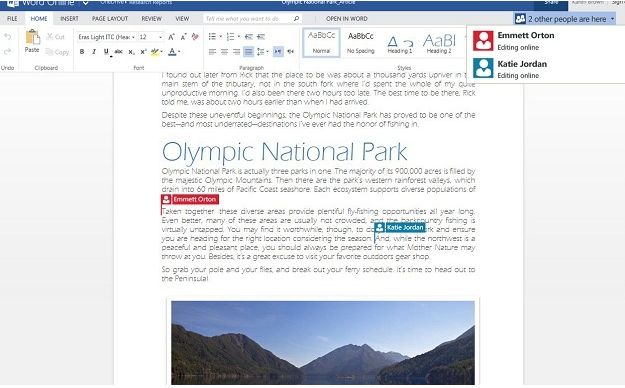Open the VIEW tab
625x388 pixels.
point(182,19)
